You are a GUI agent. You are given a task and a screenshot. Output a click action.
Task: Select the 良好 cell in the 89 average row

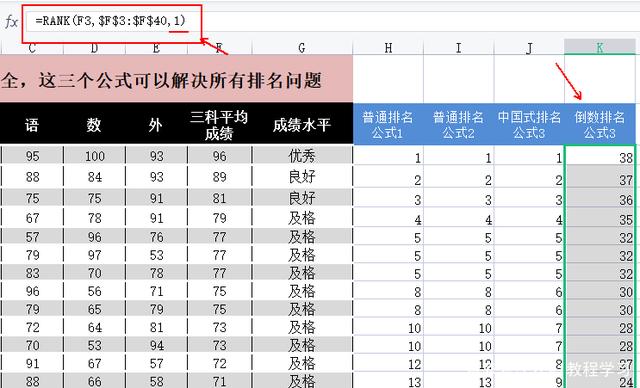[x=302, y=177]
